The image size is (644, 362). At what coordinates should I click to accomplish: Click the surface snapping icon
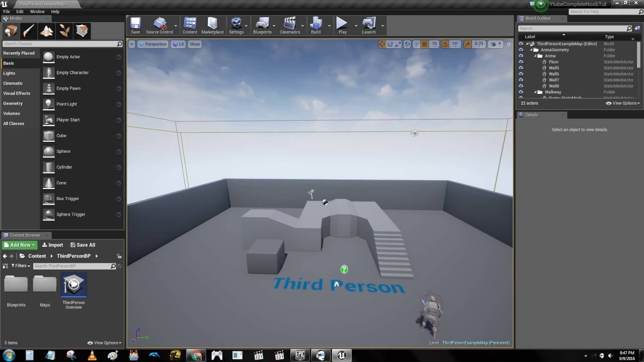coord(416,44)
